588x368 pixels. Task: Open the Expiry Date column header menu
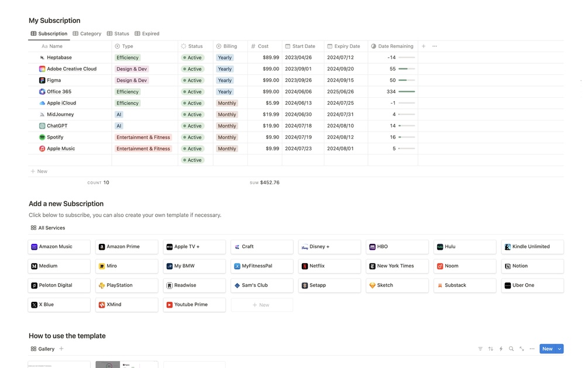click(x=346, y=46)
